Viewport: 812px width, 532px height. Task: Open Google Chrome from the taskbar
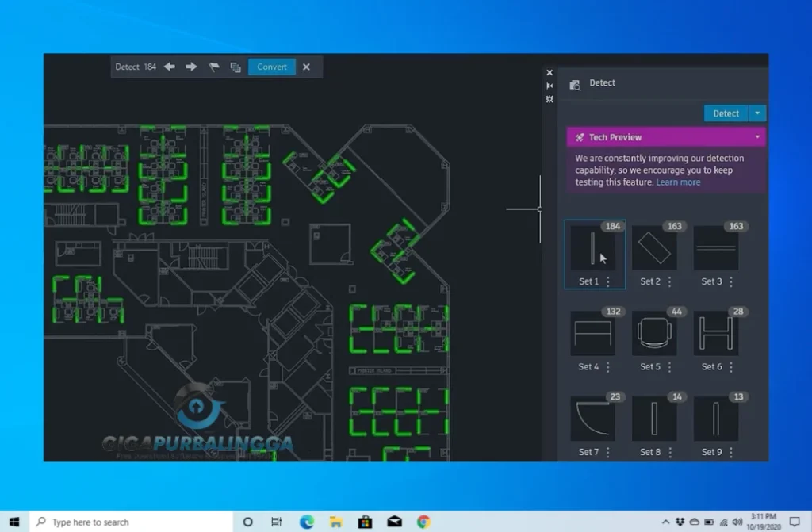click(423, 522)
